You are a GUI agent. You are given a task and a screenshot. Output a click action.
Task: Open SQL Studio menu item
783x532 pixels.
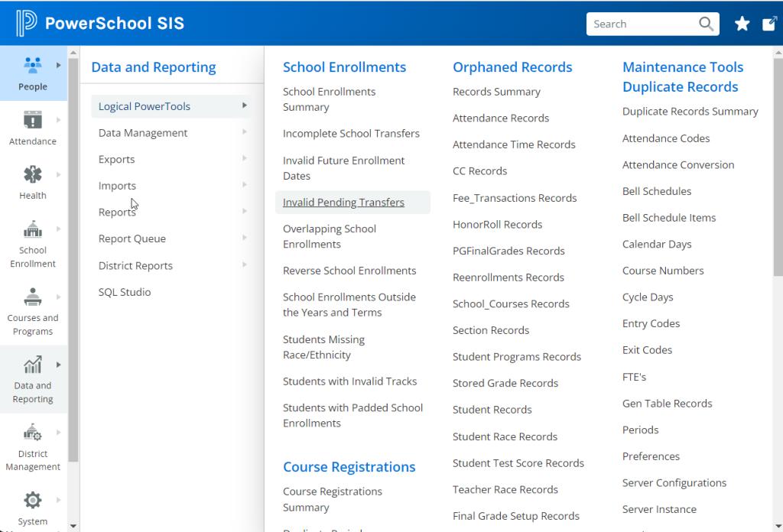coord(125,292)
